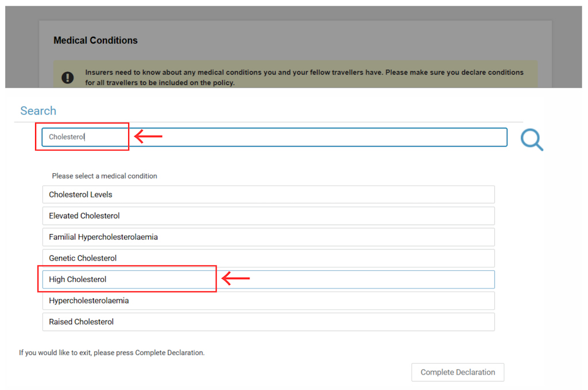Pick the Genetic Cholesterol option
This screenshot has height=390, width=588.
tap(269, 258)
